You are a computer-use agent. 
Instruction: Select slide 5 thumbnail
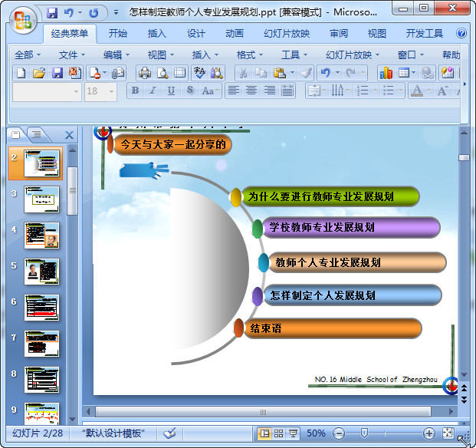pyautogui.click(x=41, y=271)
